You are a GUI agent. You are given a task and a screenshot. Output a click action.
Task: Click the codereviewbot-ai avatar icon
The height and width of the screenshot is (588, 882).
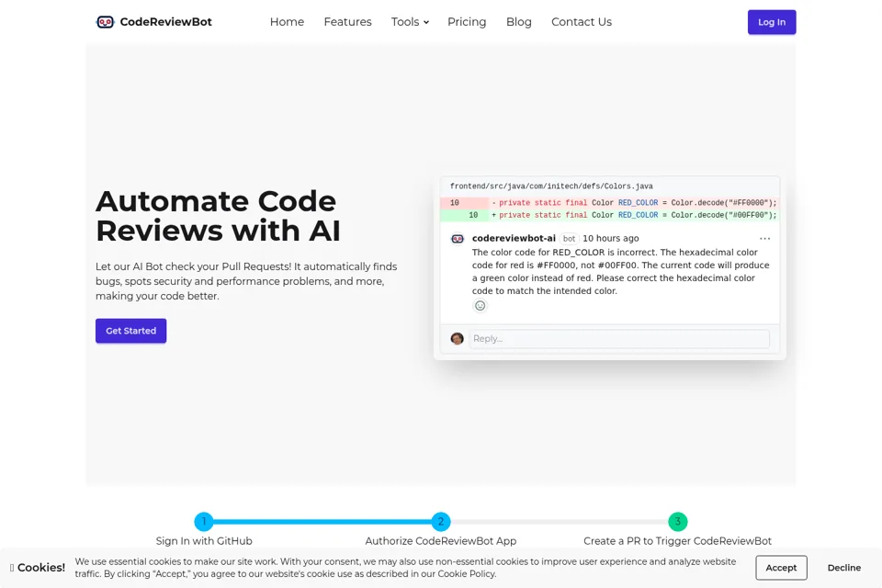[x=458, y=239]
